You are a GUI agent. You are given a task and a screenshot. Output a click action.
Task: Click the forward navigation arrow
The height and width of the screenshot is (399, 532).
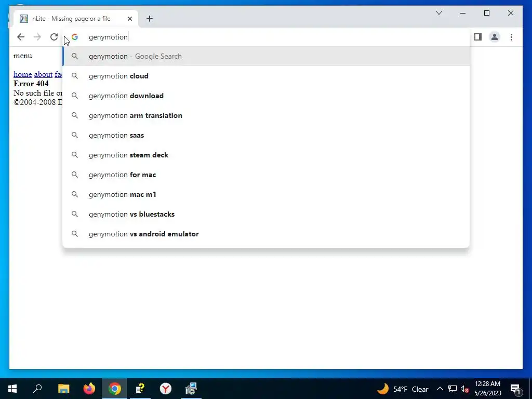37,37
